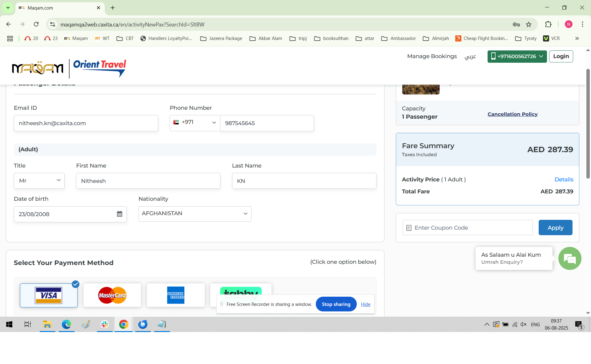Open Manage Bookings menu item

pos(432,56)
